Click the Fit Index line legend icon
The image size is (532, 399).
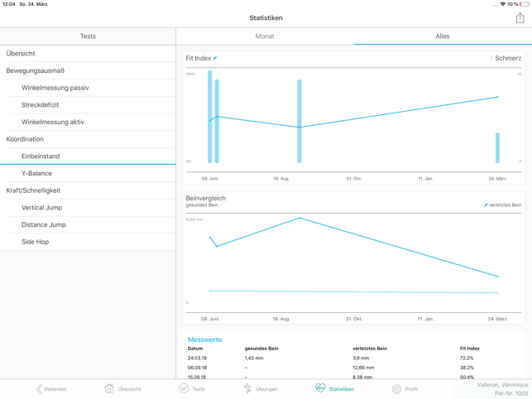click(215, 58)
